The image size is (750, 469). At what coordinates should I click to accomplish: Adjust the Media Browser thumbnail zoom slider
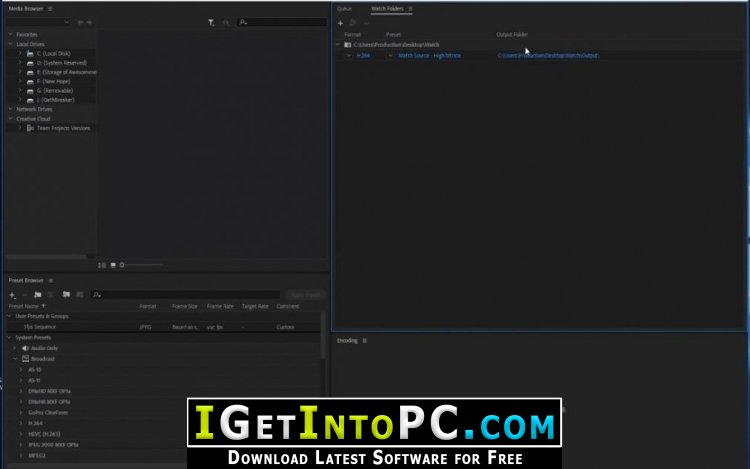point(140,265)
